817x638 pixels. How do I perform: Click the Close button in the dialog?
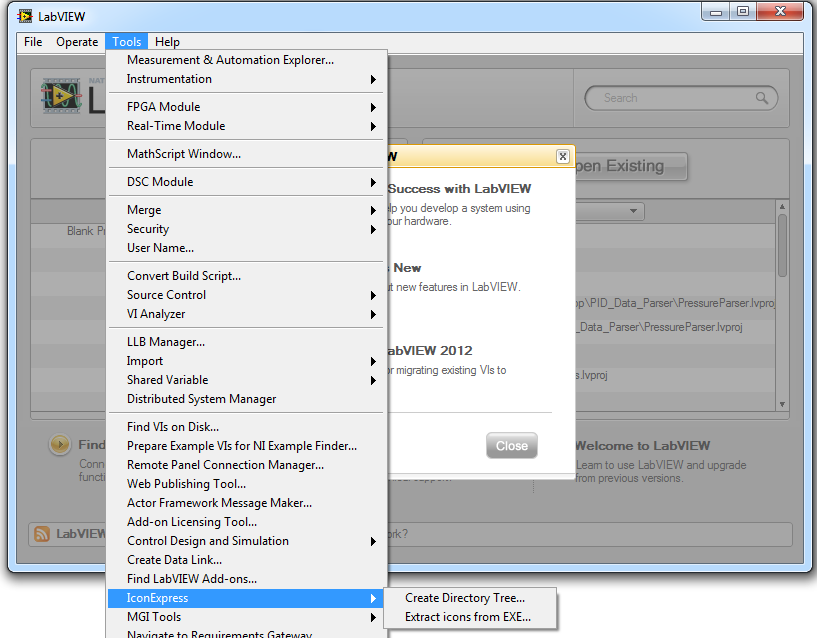point(512,446)
